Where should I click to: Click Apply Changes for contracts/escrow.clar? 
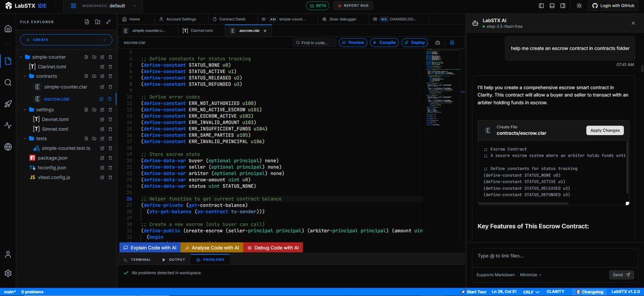605,130
